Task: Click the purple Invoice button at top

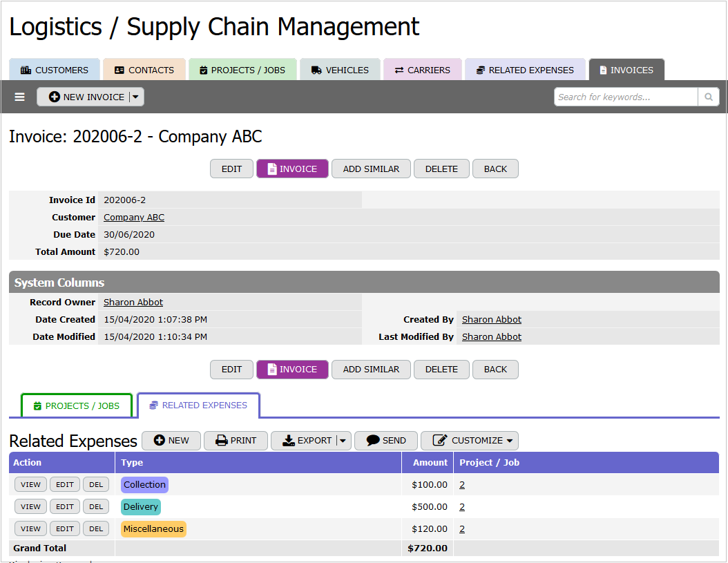Action: click(x=292, y=169)
